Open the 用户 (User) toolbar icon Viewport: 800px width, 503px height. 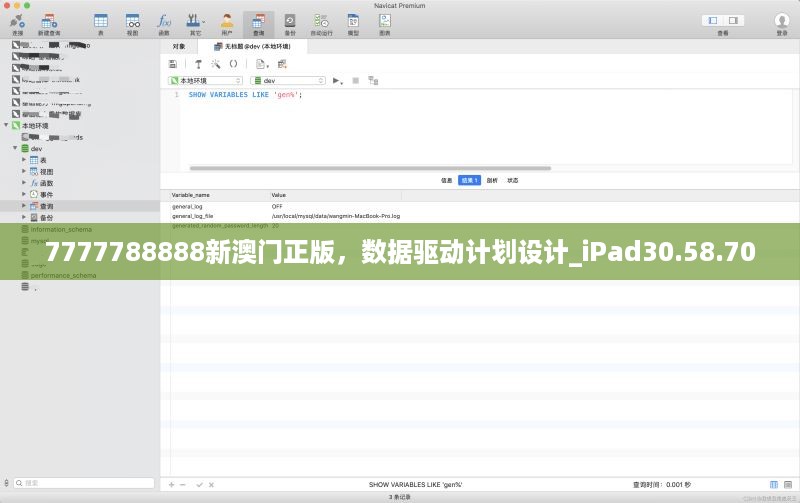[227, 24]
